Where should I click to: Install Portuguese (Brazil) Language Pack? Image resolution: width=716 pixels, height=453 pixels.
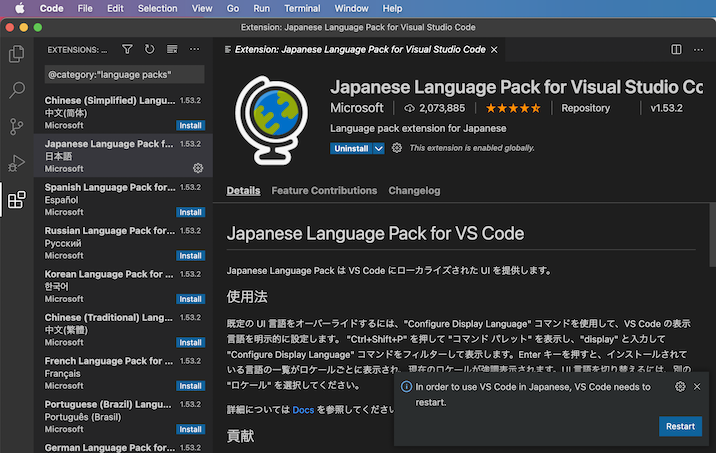click(190, 429)
